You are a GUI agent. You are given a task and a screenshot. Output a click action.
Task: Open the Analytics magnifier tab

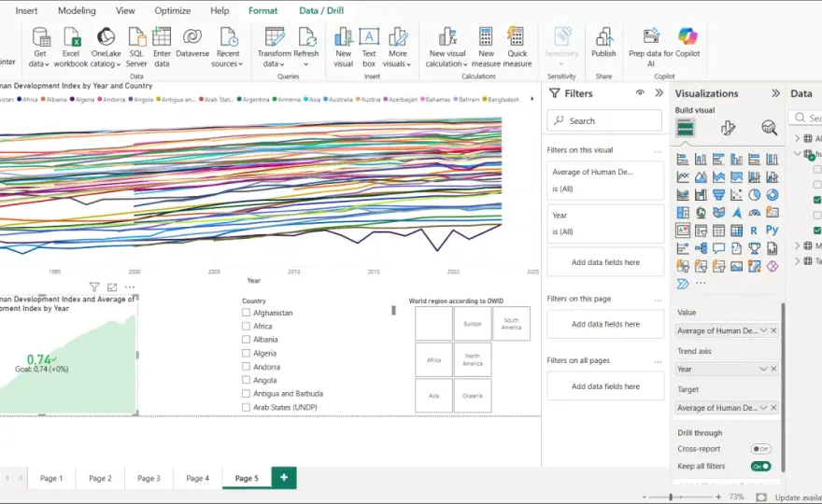coord(769,128)
